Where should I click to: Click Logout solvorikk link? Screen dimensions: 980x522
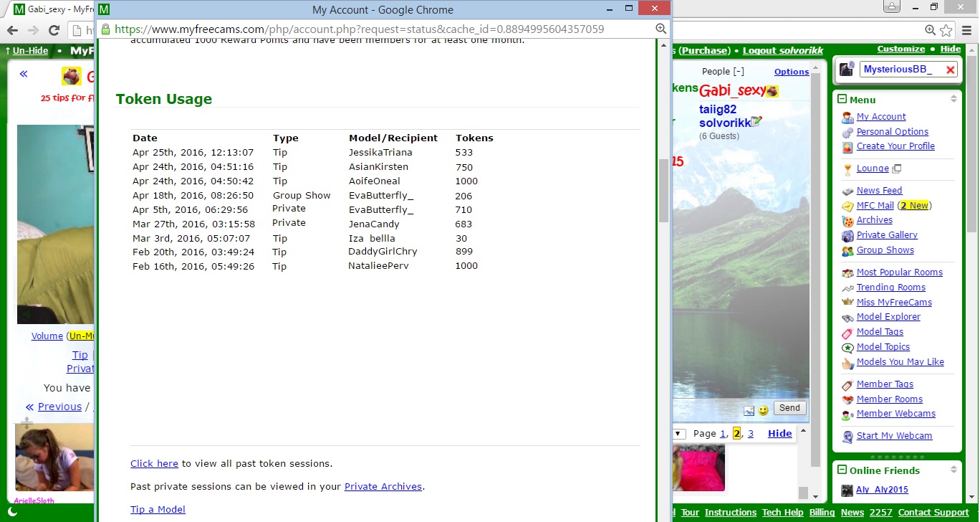pos(783,51)
